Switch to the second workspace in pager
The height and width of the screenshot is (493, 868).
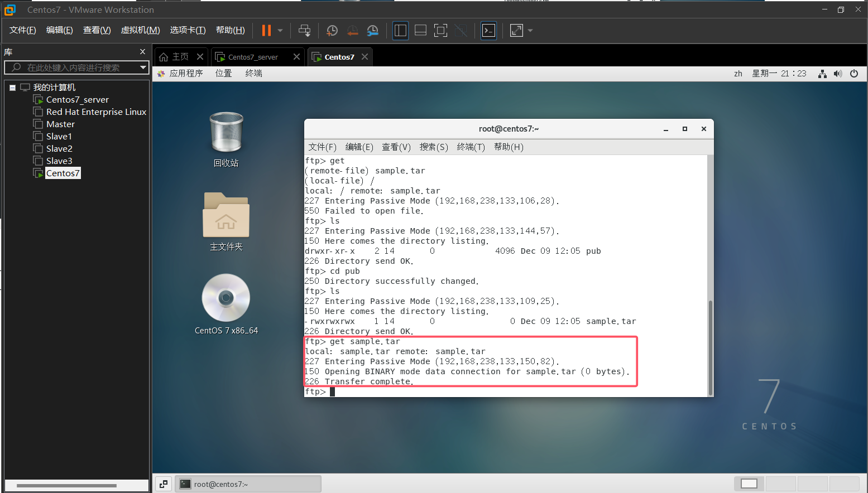coord(780,484)
